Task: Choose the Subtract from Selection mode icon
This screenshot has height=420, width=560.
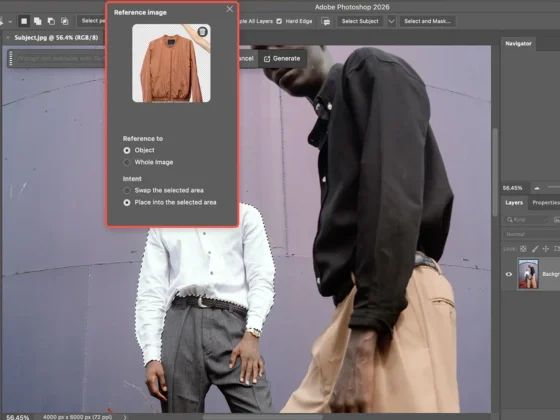Action: (51, 21)
